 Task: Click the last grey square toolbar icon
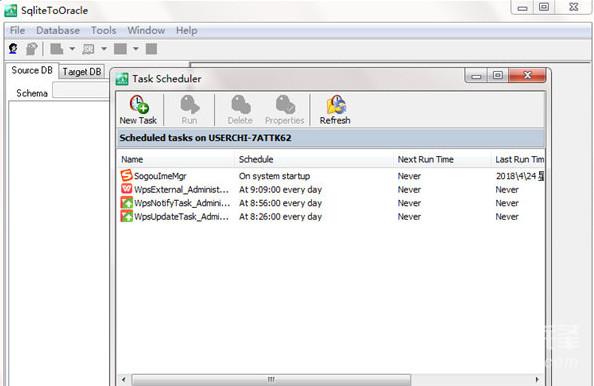pyautogui.click(x=152, y=49)
